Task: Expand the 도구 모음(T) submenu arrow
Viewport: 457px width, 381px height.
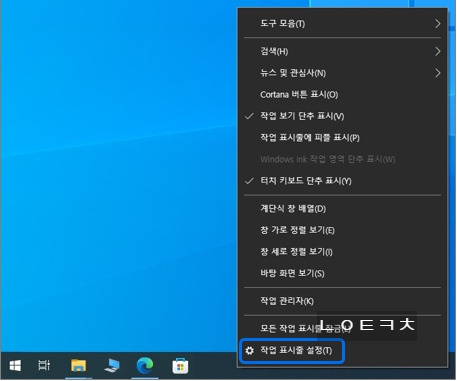Action: click(438, 24)
